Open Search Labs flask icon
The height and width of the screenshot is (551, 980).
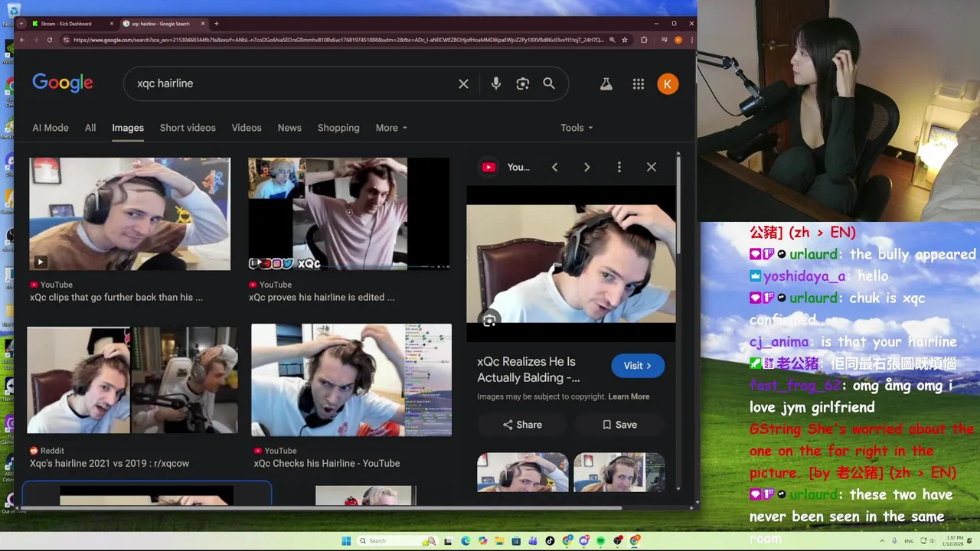pos(606,84)
